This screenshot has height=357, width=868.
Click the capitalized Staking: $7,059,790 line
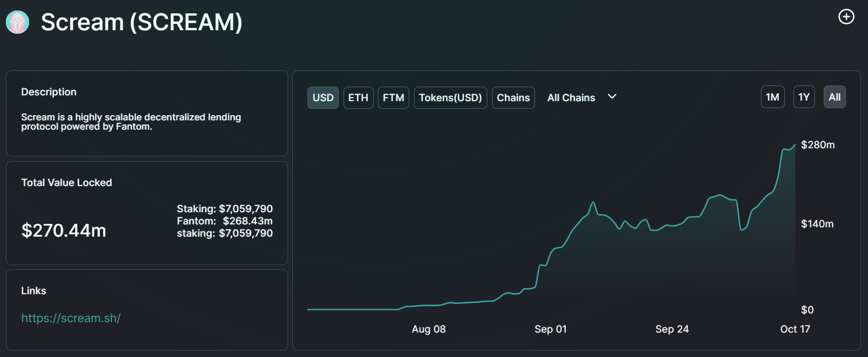pyautogui.click(x=225, y=209)
